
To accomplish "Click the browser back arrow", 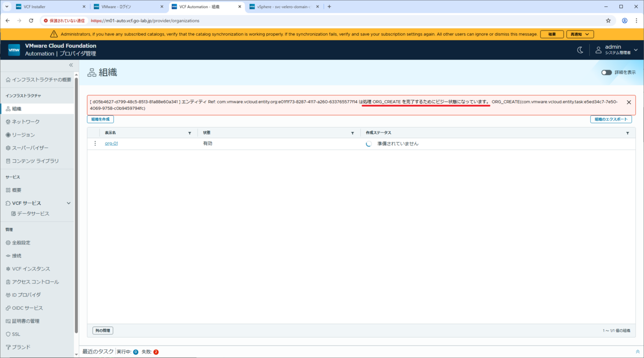I will click(x=8, y=20).
